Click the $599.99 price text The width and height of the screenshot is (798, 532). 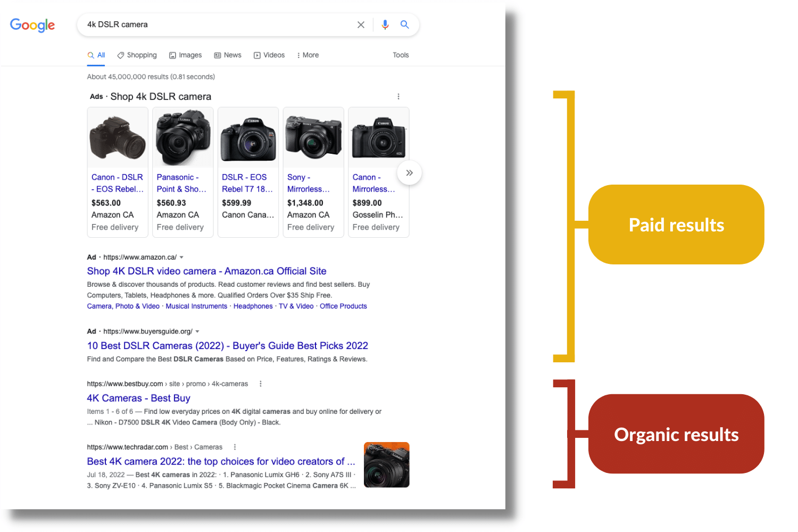[237, 203]
